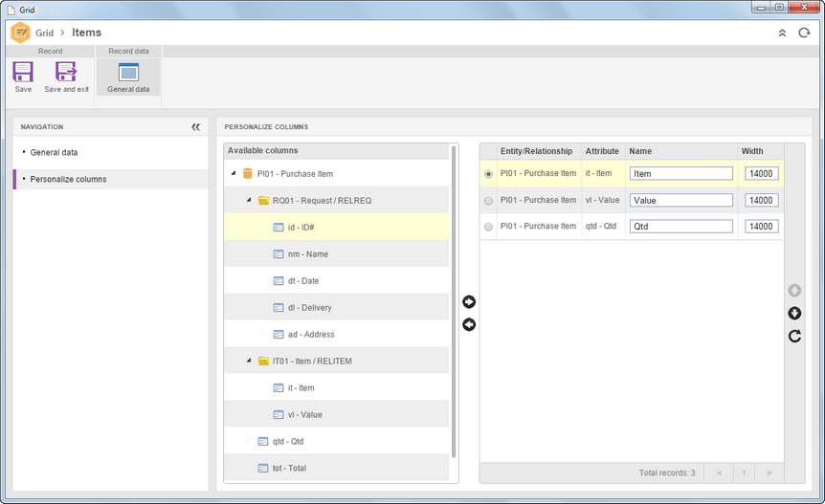The height and width of the screenshot is (504, 825).
Task: Click the Available columns vertical scrollbar
Action: click(454, 301)
